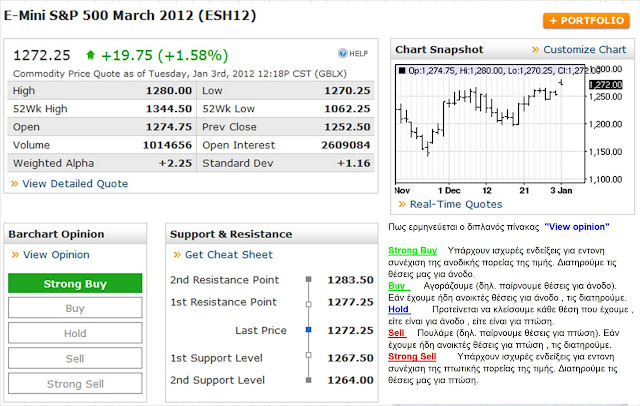Click the High value 1280.00
The width and height of the screenshot is (640, 406).
tap(169, 91)
